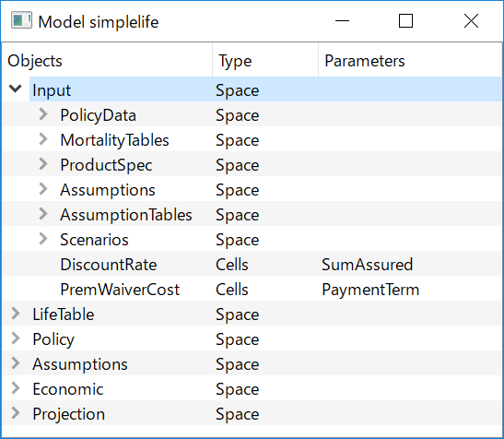Viewport: 504px width, 439px height.
Task: Expand the nested Assumptions under Input
Action: 43,189
